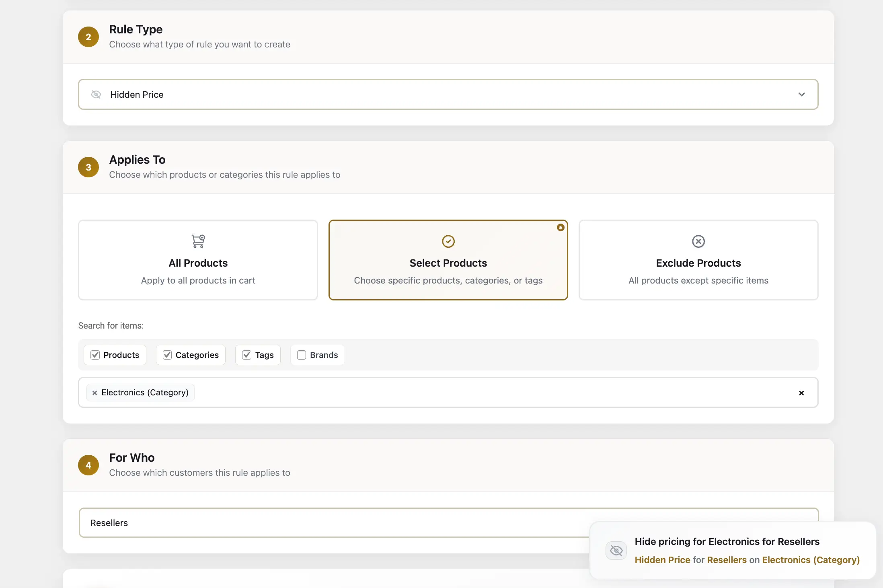
Task: Click inside the item search input field
Action: tap(483, 393)
